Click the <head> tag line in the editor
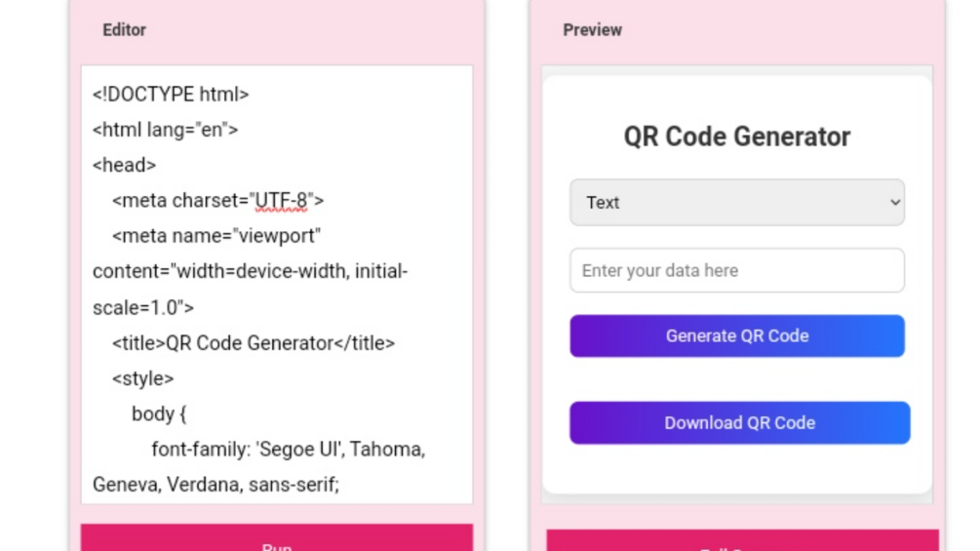980x551 pixels. tap(125, 166)
